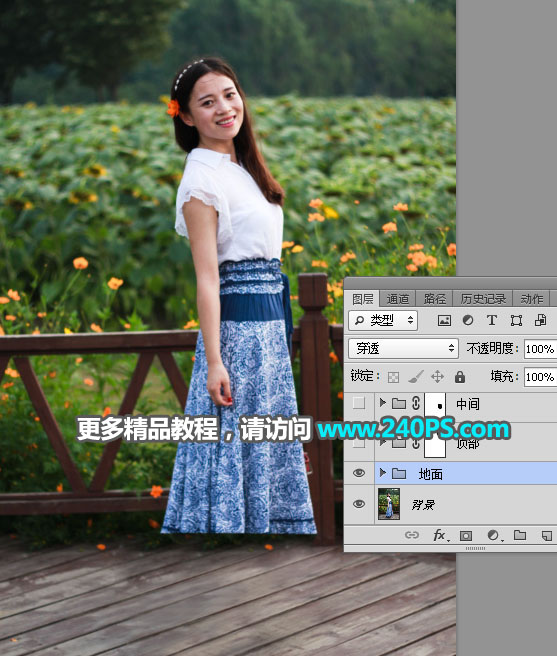557x656 pixels.
Task: Click the 地面 group folder icon
Action: [399, 474]
